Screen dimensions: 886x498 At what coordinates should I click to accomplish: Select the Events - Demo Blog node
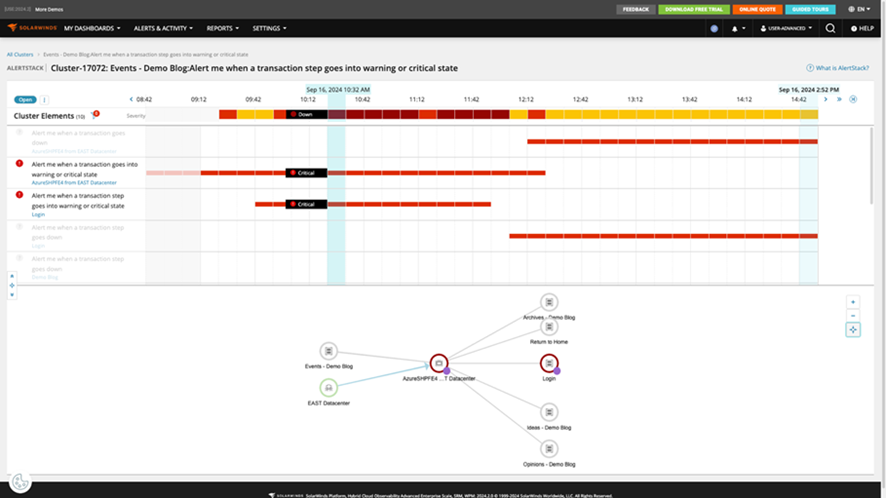point(328,351)
